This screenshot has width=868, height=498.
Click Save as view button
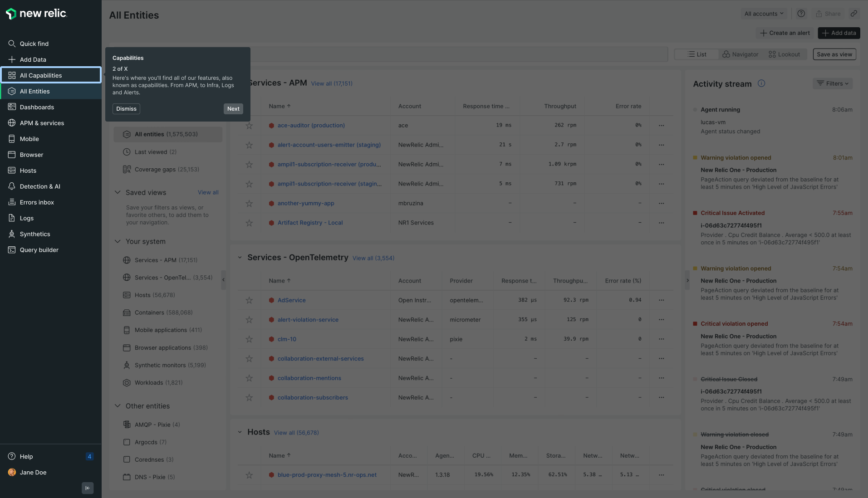click(x=834, y=54)
